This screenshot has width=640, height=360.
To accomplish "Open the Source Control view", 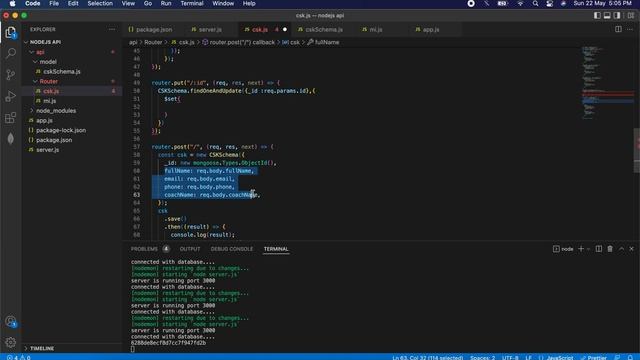I will pyautogui.click(x=11, y=75).
